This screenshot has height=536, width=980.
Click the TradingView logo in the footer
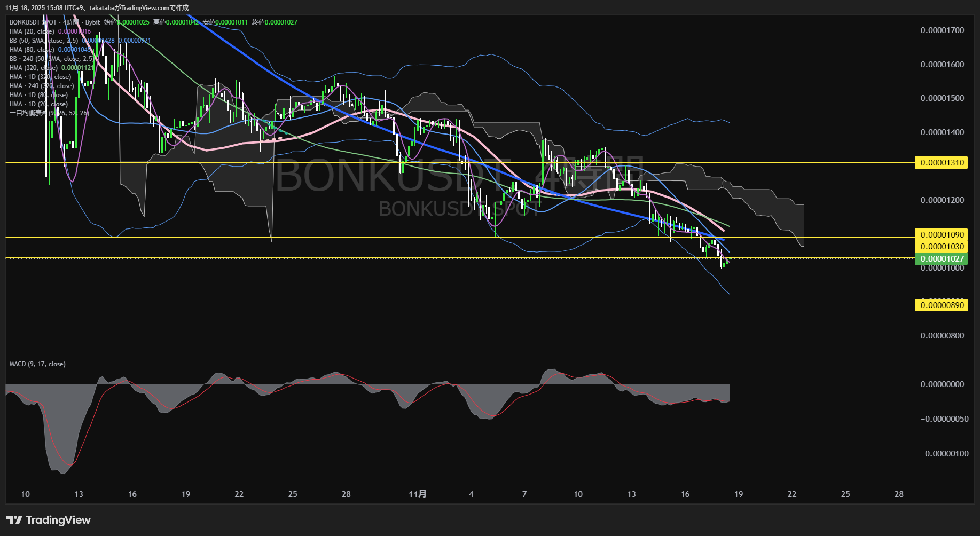point(49,520)
